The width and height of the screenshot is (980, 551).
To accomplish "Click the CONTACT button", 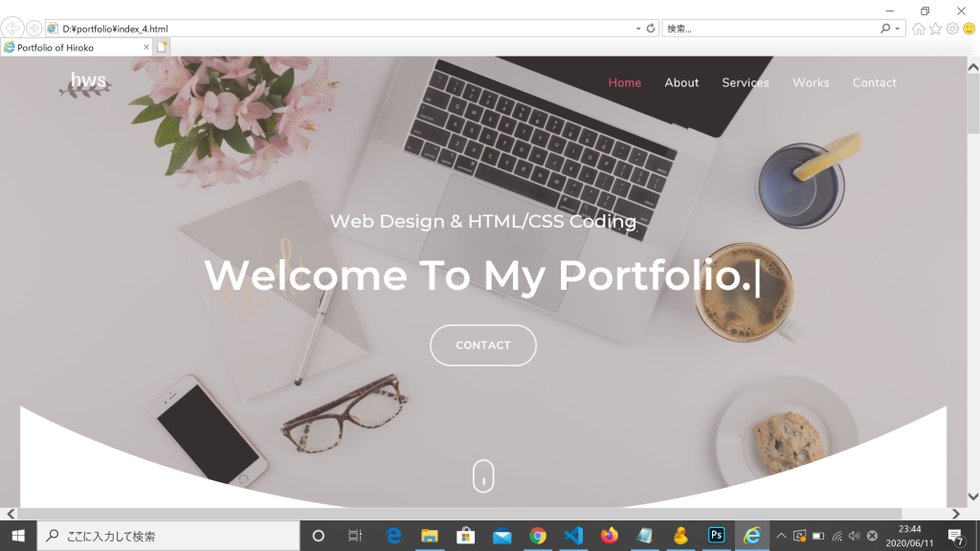I will point(483,344).
